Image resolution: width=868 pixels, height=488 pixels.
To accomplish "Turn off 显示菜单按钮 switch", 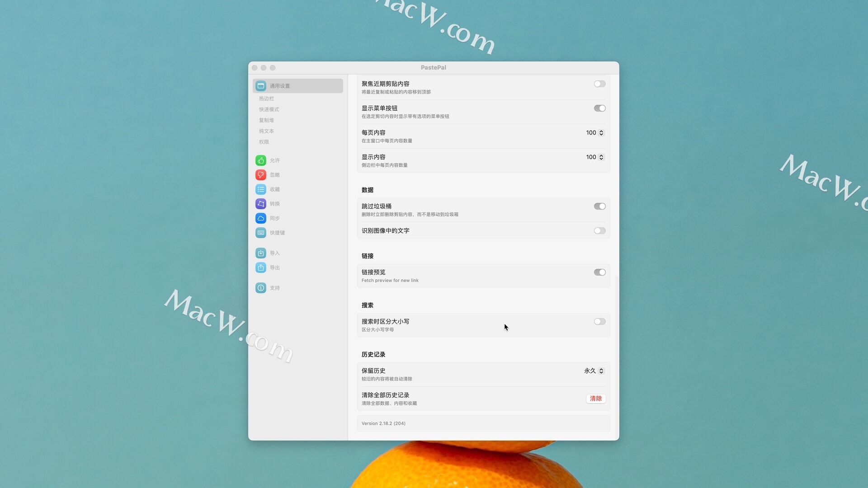I will pyautogui.click(x=599, y=108).
